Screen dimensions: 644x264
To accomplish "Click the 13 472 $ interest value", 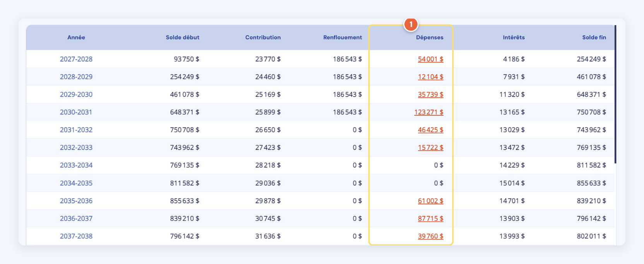I will pyautogui.click(x=512, y=147).
